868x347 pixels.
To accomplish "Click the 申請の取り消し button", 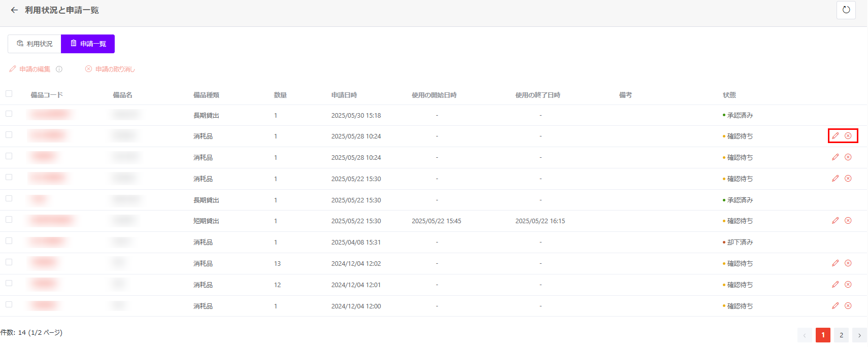I will 110,69.
